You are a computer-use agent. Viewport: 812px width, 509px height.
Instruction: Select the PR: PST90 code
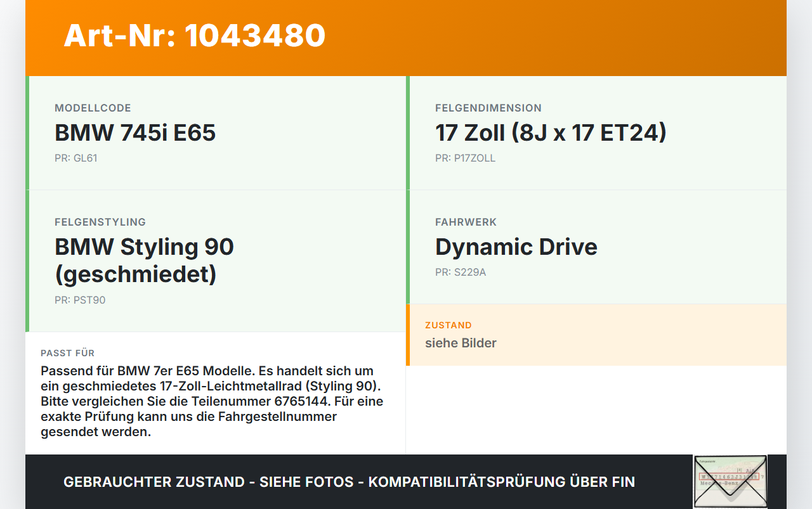tap(80, 300)
